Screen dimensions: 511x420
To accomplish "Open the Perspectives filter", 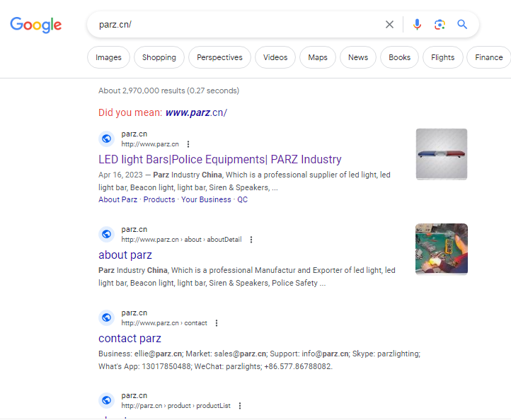I will tap(219, 57).
